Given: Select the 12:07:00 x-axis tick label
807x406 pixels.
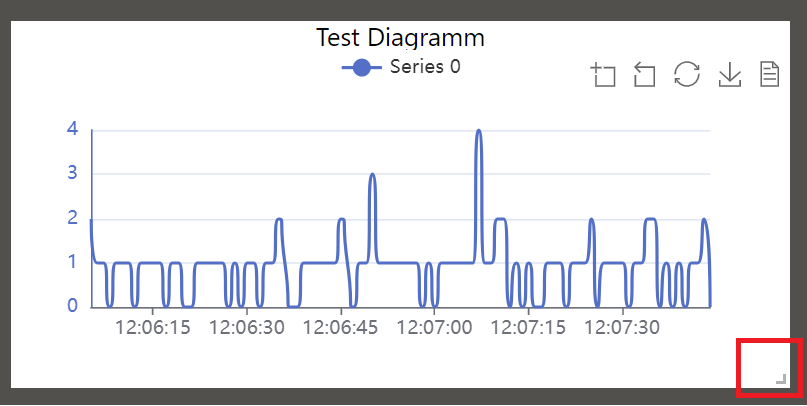Looking at the screenshot, I should (x=434, y=327).
